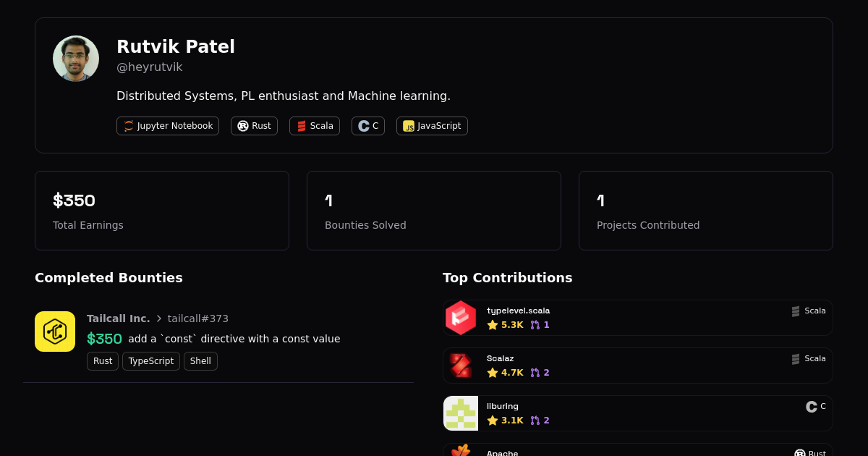Click the Tailcall Inc. yellow logo
Screen dimensions: 868x456
pyautogui.click(x=55, y=332)
